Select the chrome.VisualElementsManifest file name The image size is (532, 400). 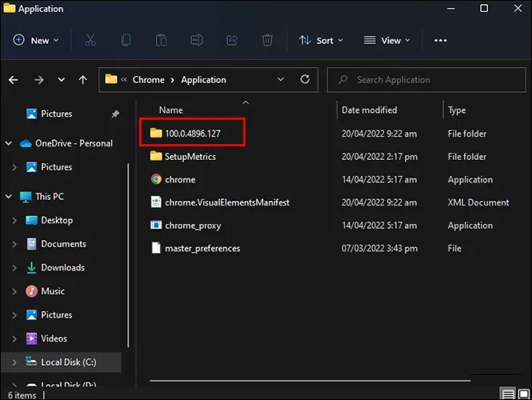point(227,202)
